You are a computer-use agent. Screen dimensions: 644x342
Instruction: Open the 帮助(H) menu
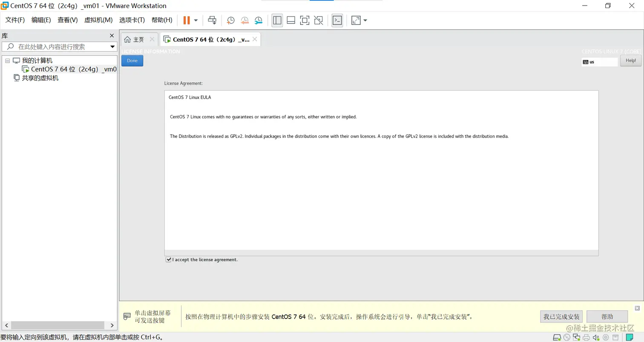click(x=162, y=20)
